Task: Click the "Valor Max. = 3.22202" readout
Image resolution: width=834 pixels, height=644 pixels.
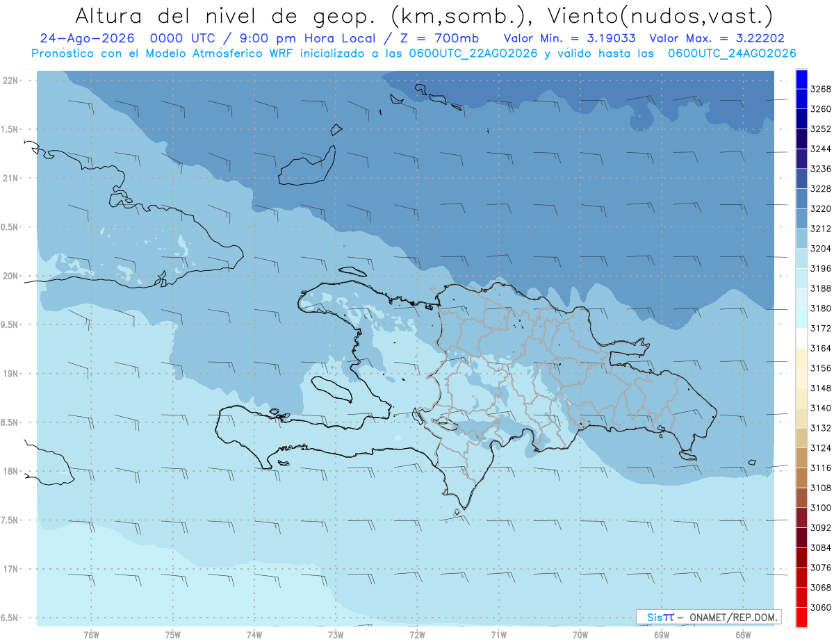Action: 717,38
